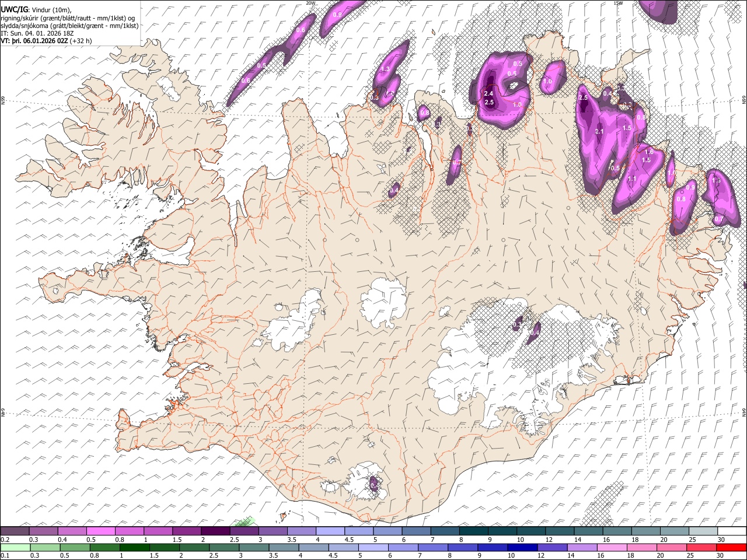The width and height of the screenshot is (747, 560).
Task: Click the '30' label in the upper legend
Action: point(721,540)
